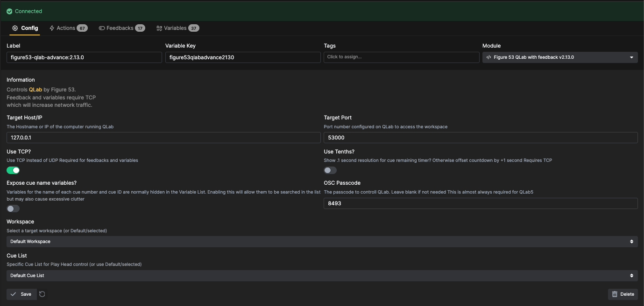Click the trash can icon on Delete
Screen dimensions: 644x306
615,294
